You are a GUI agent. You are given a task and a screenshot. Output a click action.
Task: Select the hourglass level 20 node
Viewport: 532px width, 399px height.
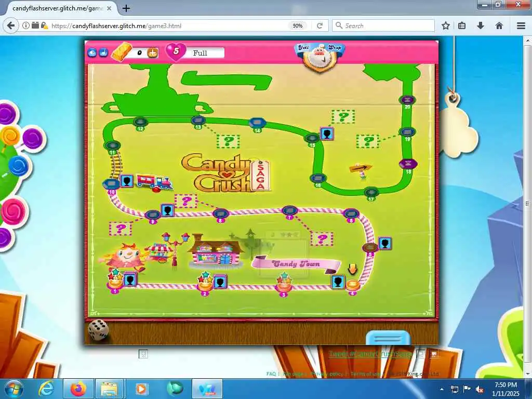(x=407, y=101)
